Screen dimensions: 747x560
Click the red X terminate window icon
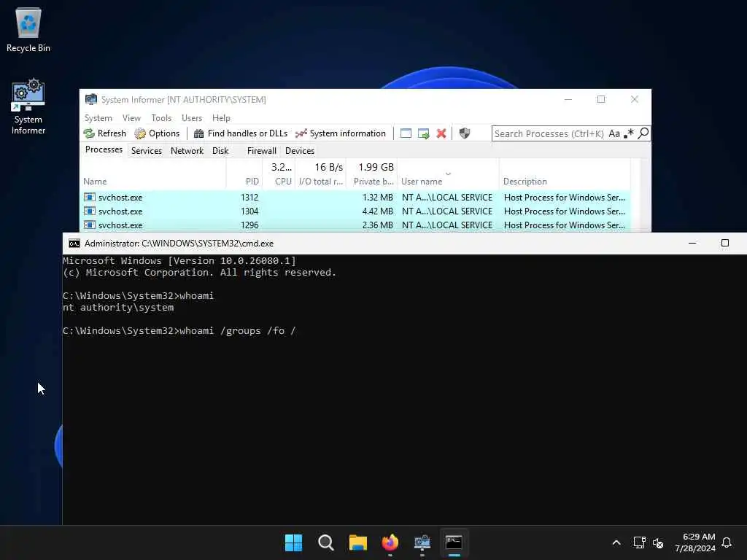pyautogui.click(x=441, y=133)
